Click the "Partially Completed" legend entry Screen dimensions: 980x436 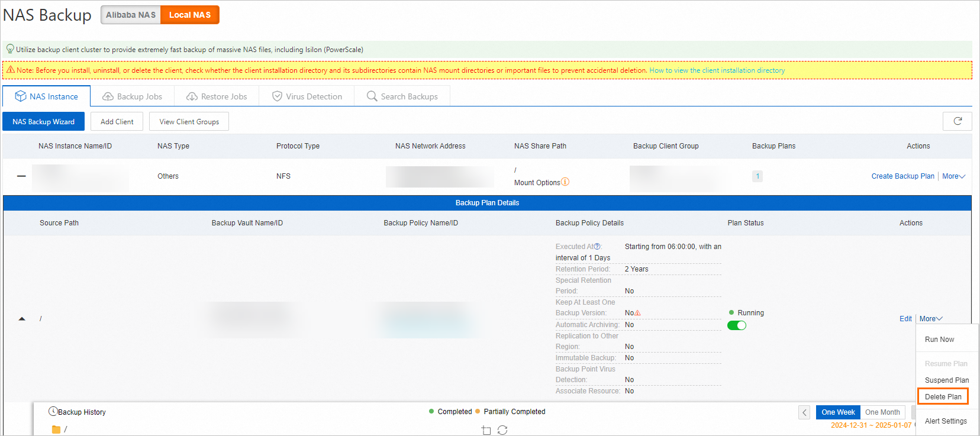515,412
